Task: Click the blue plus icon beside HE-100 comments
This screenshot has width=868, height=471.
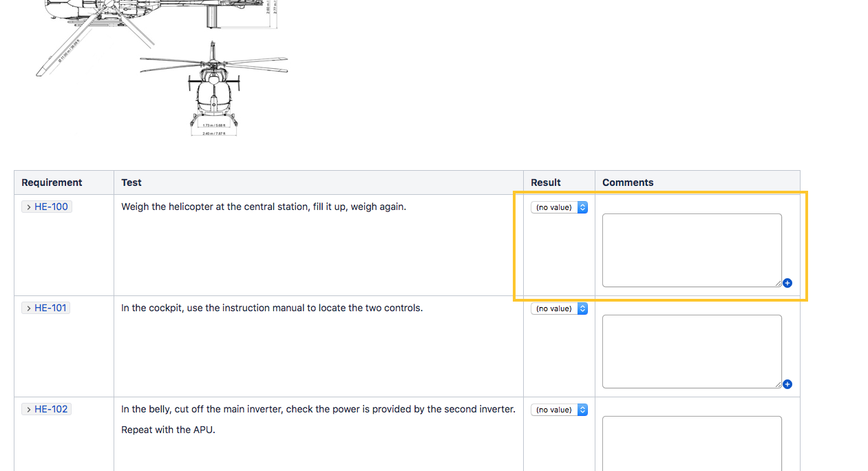Action: (x=787, y=283)
